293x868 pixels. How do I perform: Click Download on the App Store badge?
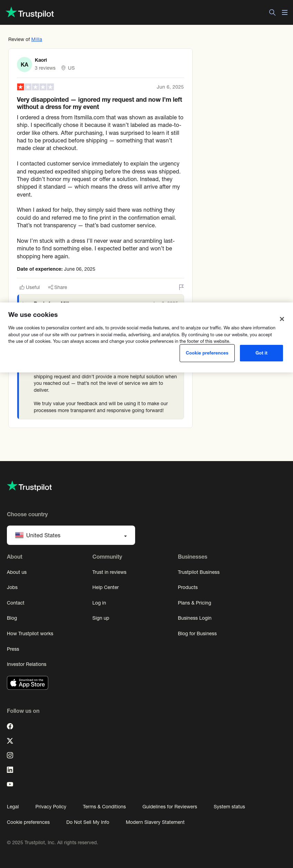point(28,683)
